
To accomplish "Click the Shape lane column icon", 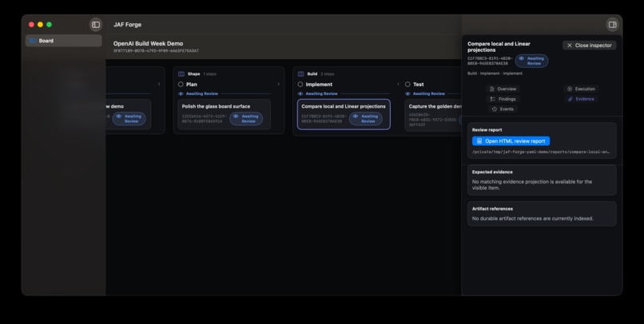I will tap(181, 74).
